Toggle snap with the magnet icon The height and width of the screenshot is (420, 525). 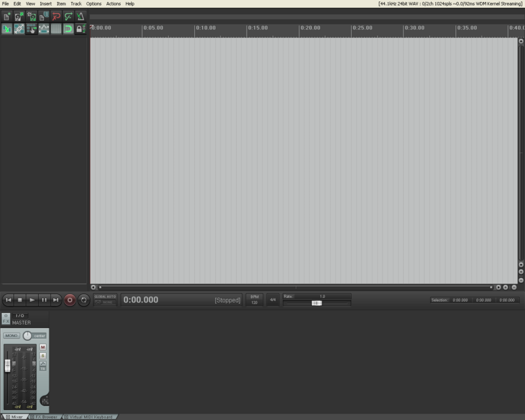[x=68, y=30]
